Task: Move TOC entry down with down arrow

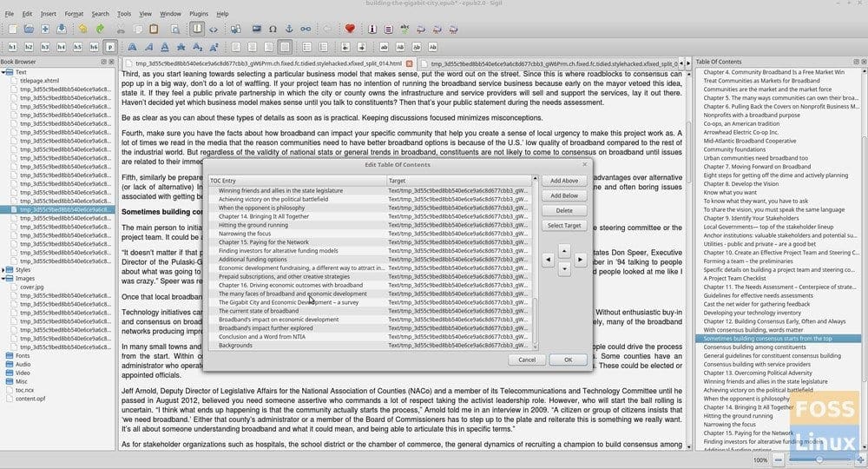Action: click(564, 269)
